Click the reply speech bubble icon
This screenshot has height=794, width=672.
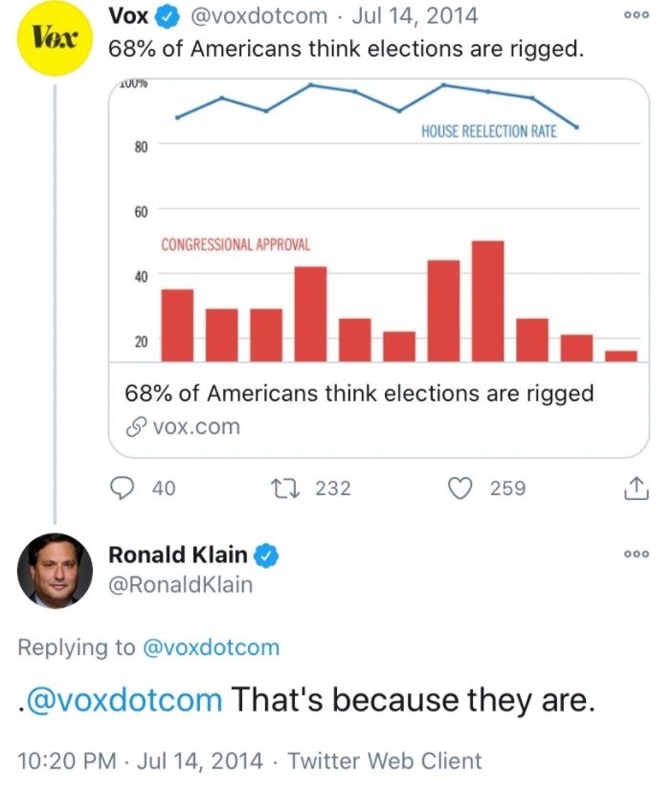pyautogui.click(x=123, y=488)
